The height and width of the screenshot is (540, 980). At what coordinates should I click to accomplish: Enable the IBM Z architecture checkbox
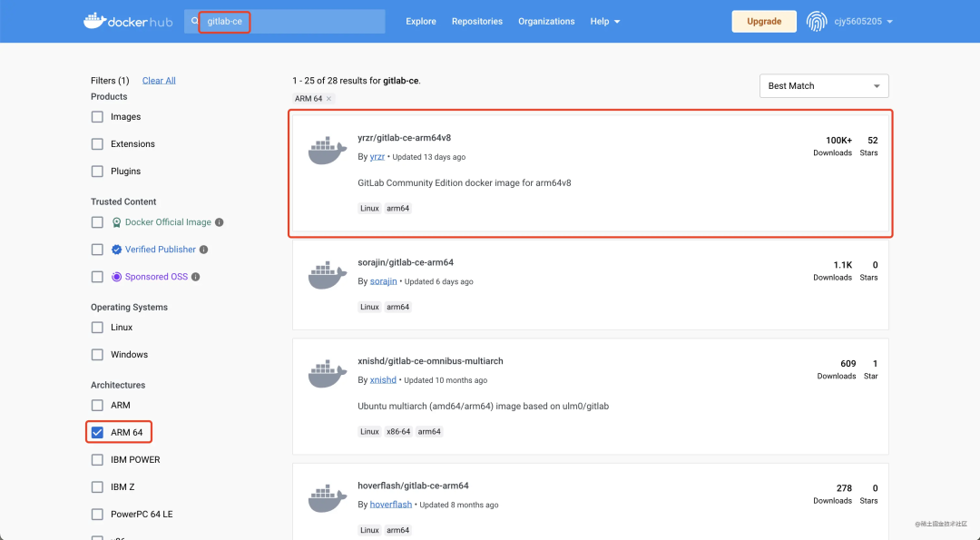(97, 486)
